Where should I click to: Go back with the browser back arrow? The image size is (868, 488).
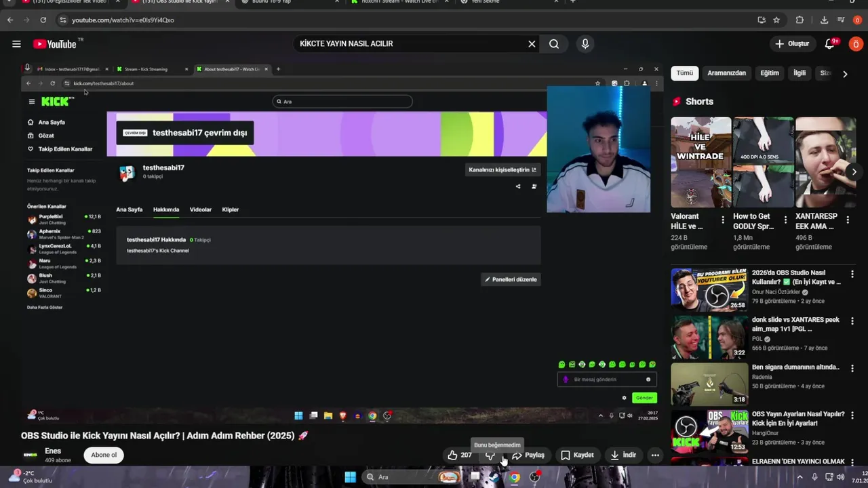pyautogui.click(x=10, y=20)
